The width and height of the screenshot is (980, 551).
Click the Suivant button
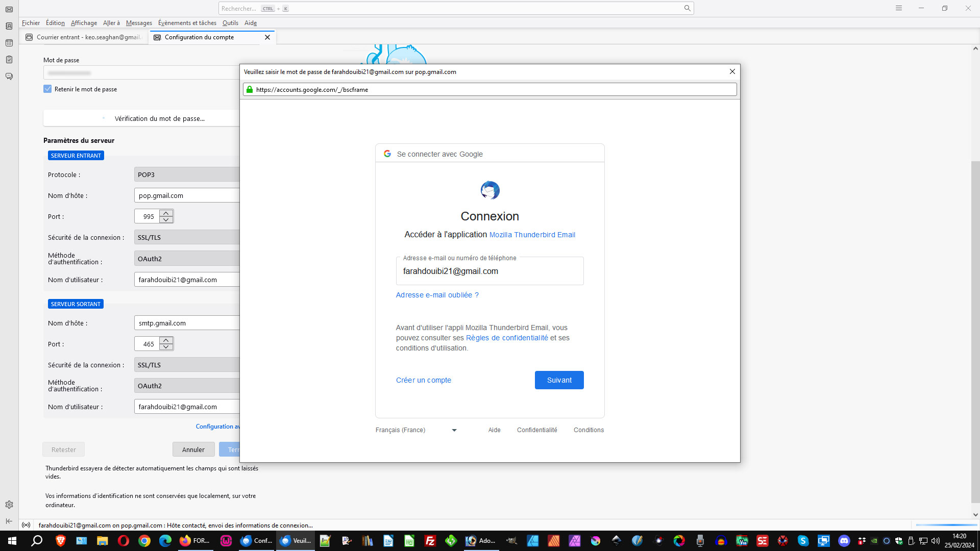pos(559,380)
